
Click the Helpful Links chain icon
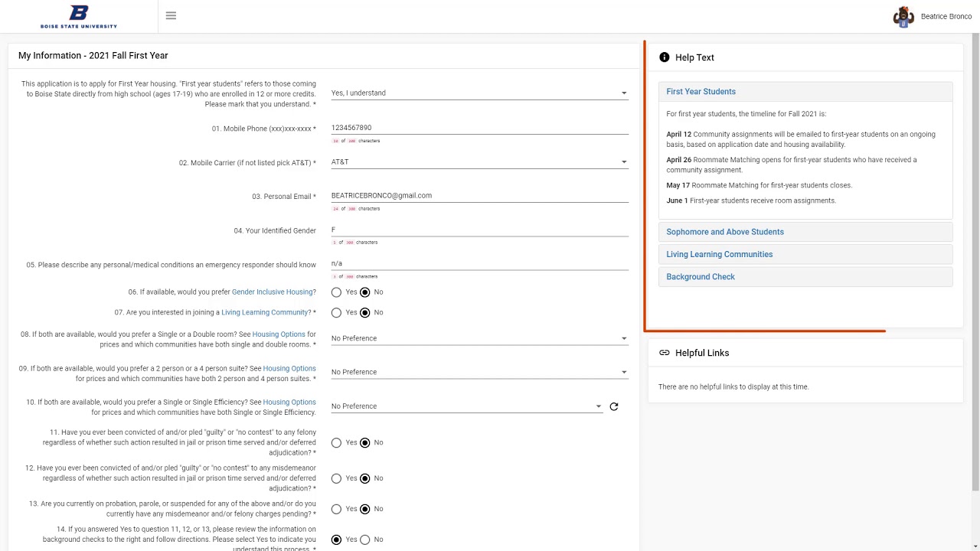tap(664, 353)
